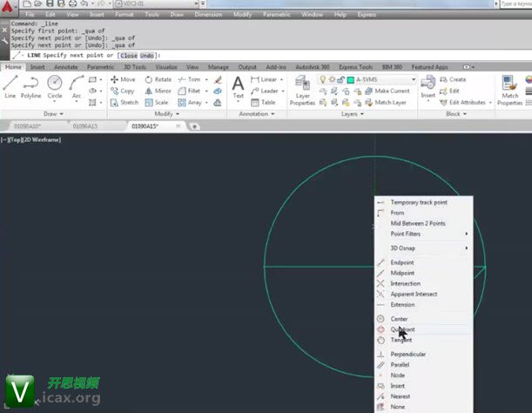Open the Express menu
Image resolution: width=532 pixels, height=413 pixels.
point(367,15)
